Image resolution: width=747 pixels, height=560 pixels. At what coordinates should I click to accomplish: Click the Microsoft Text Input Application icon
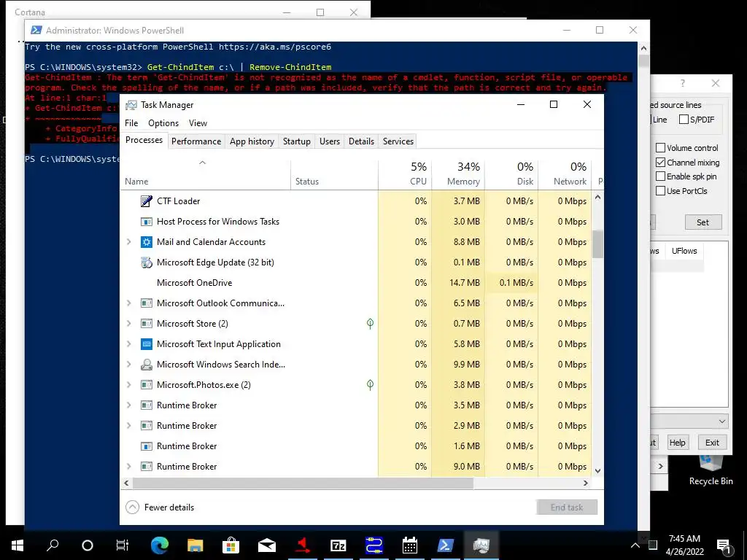pos(146,344)
